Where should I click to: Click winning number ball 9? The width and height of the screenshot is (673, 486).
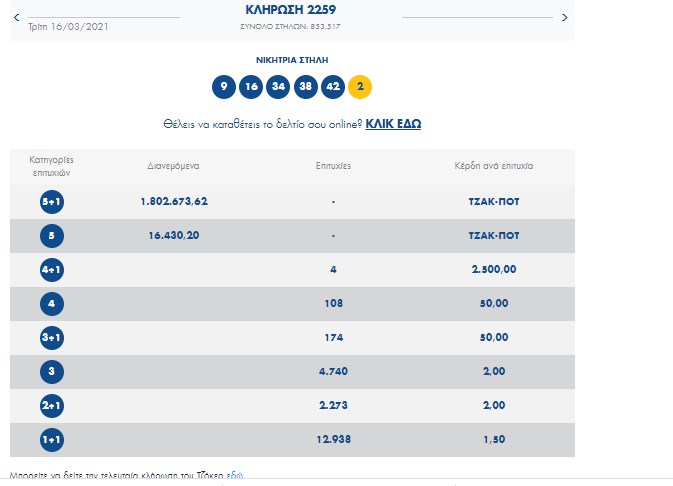point(224,87)
